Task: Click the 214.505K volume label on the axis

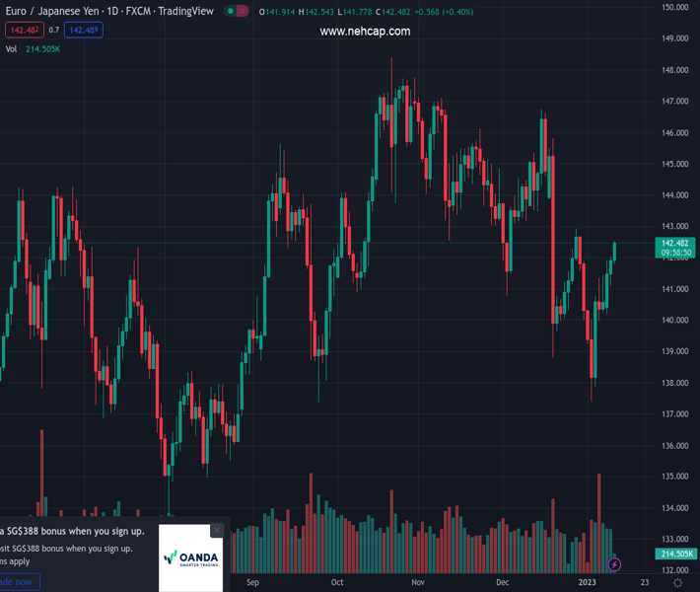Action: (x=674, y=555)
